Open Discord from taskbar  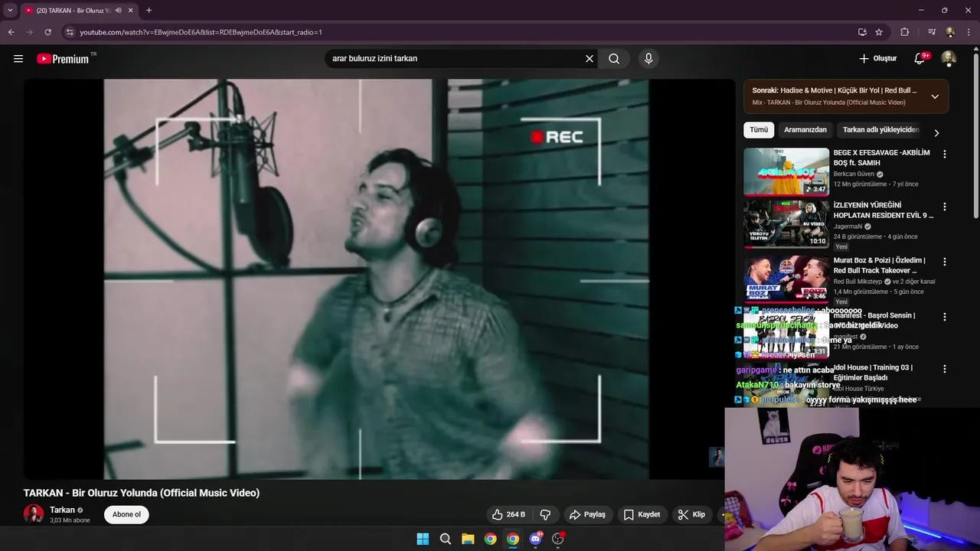coord(535,539)
